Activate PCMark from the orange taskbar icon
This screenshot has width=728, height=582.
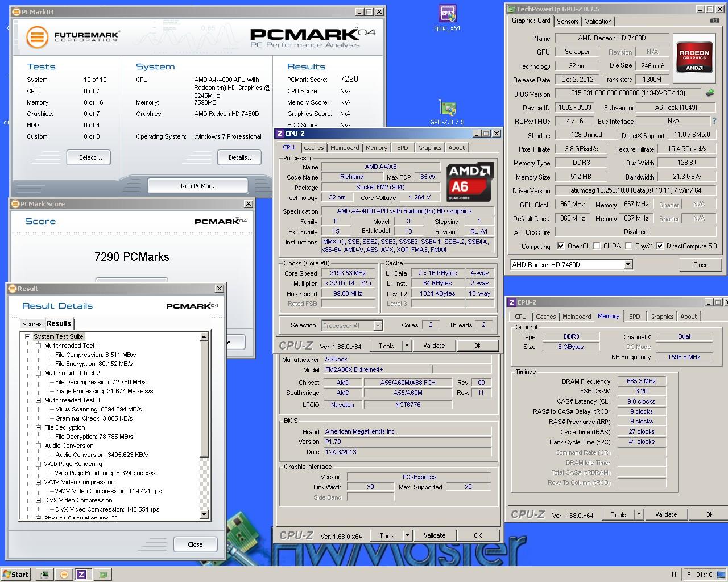tap(63, 574)
